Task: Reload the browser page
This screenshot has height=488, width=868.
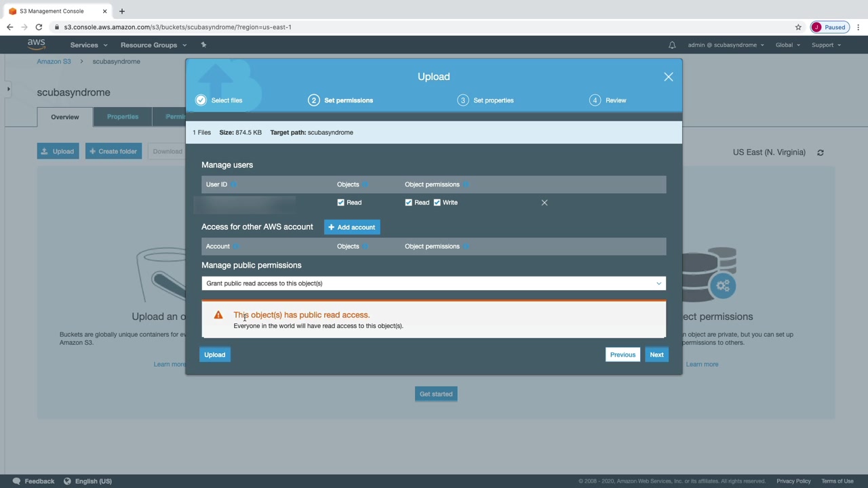Action: click(x=39, y=27)
